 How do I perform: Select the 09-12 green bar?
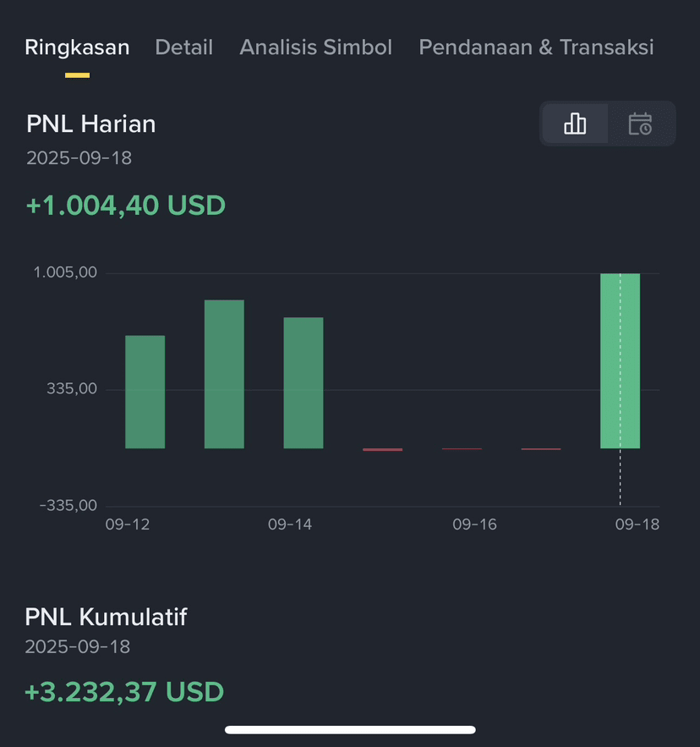pyautogui.click(x=145, y=392)
